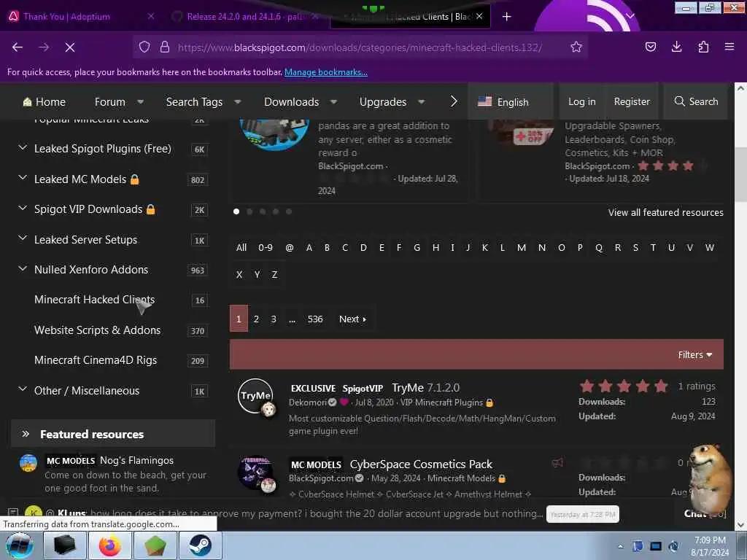Open Nog's Flamingos featured resource

point(136,461)
